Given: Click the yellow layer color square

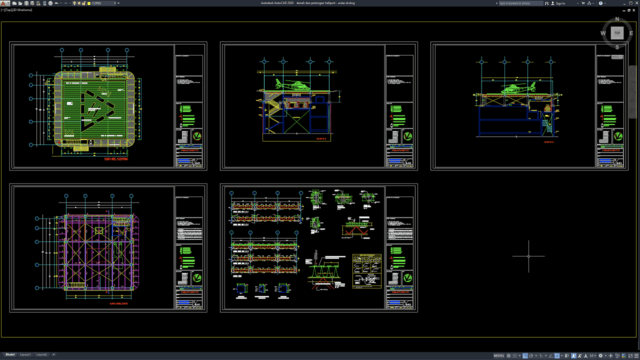Looking at the screenshot, I should [x=89, y=3].
